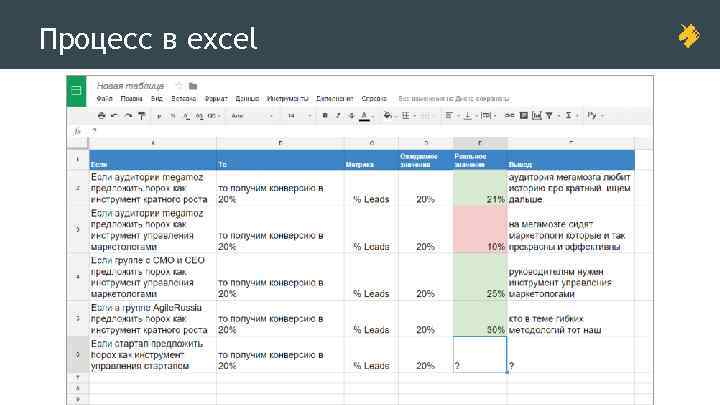Toggle italic formatting
720x405 pixels.
(338, 116)
